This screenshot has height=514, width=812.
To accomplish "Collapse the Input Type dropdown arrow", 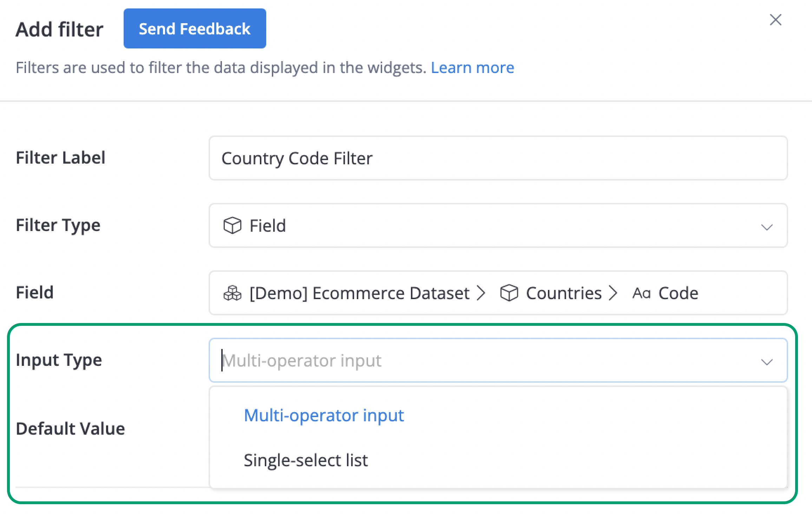I will (x=767, y=362).
